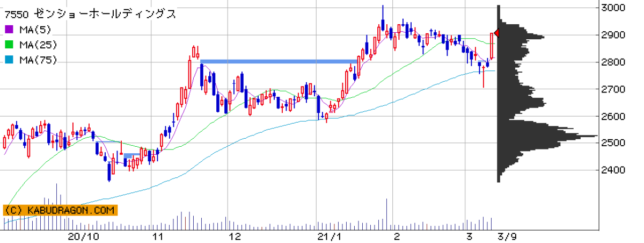This screenshot has height=243, width=644.
Task: Click the 2500 price axis label
Action: point(613,143)
